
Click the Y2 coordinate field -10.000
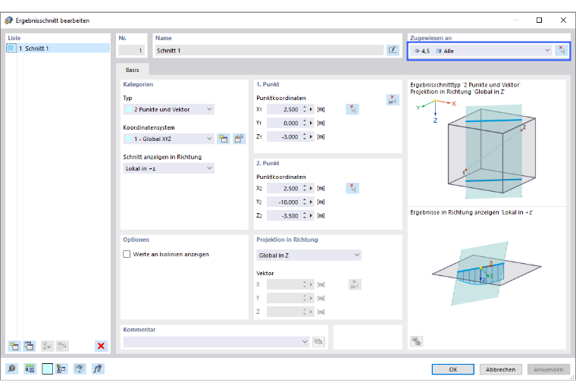[283, 202]
